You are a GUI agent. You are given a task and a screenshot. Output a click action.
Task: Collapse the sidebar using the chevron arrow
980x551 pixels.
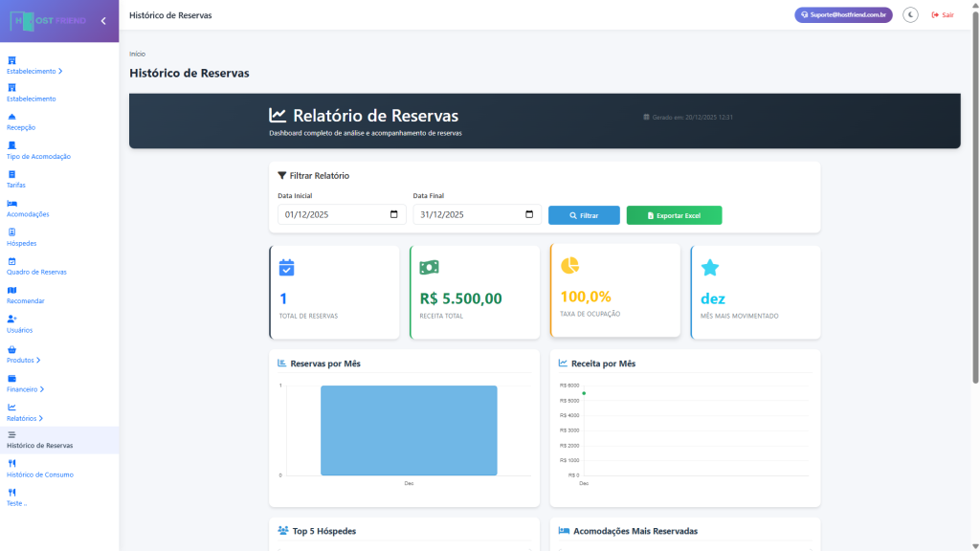tap(103, 20)
